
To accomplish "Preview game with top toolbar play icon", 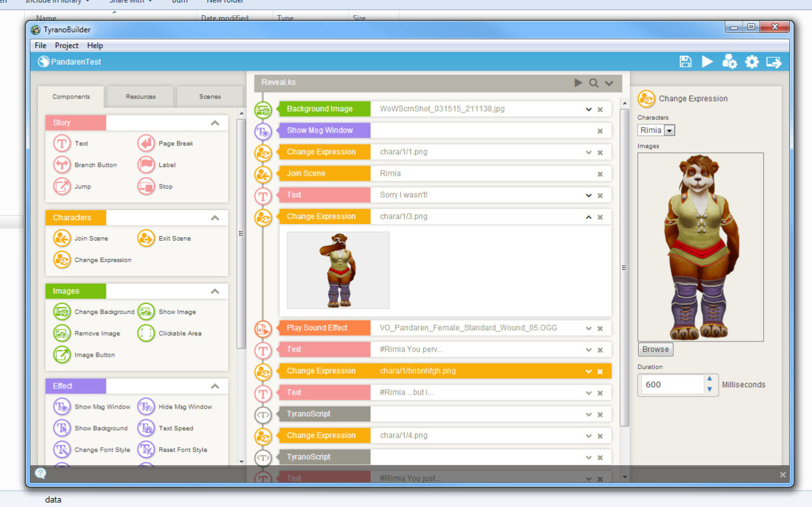I will point(707,62).
